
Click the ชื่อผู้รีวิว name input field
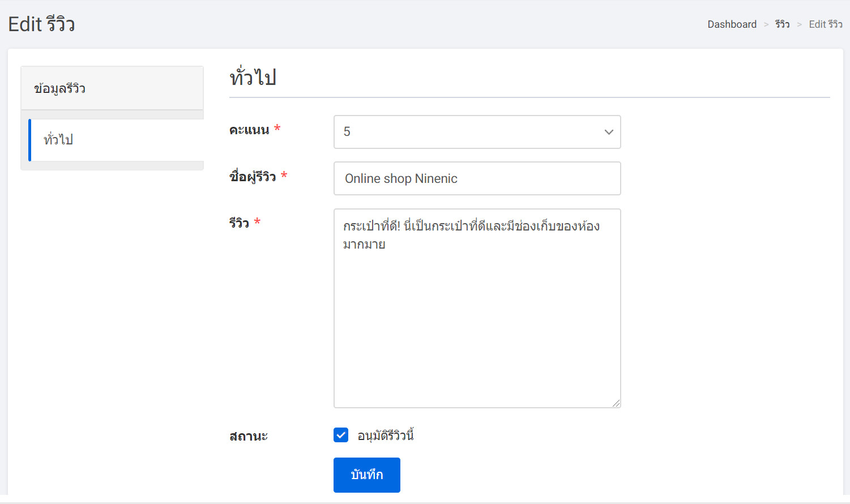tap(477, 178)
